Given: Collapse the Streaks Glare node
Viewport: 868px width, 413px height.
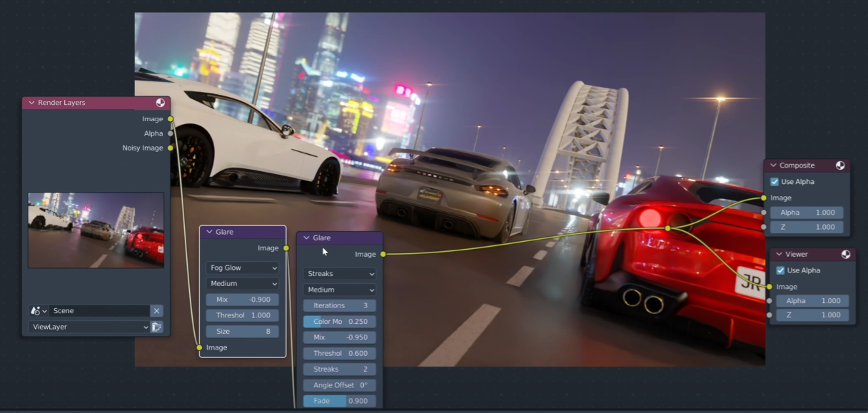Looking at the screenshot, I should click(306, 238).
